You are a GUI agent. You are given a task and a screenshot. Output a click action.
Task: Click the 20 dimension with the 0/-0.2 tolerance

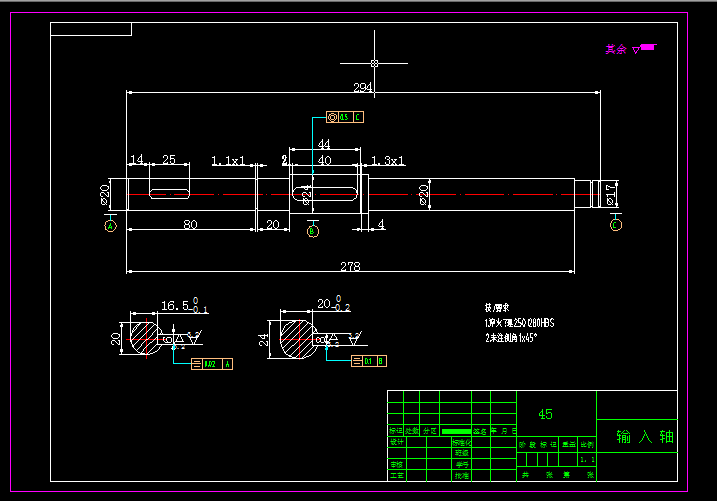(334, 304)
